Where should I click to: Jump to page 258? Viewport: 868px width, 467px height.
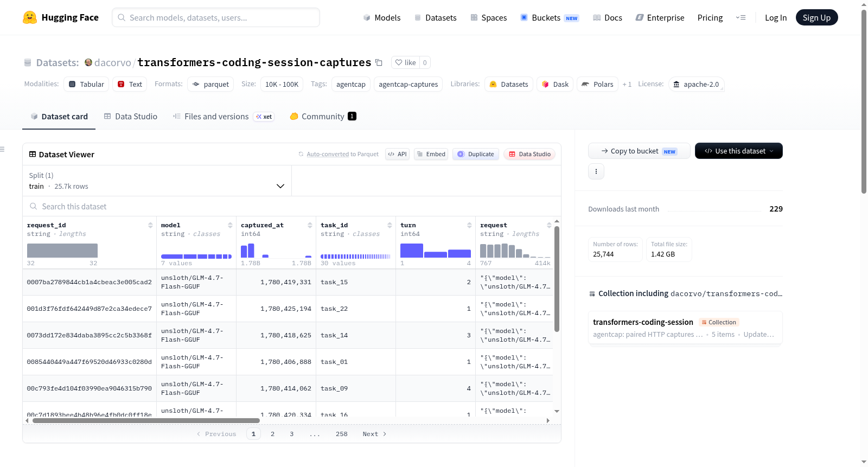[x=342, y=434]
